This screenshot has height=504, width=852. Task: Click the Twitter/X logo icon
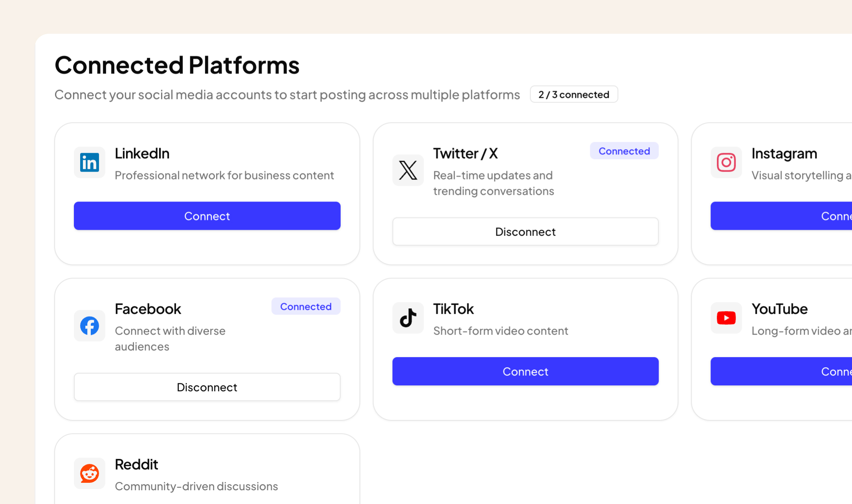click(408, 170)
